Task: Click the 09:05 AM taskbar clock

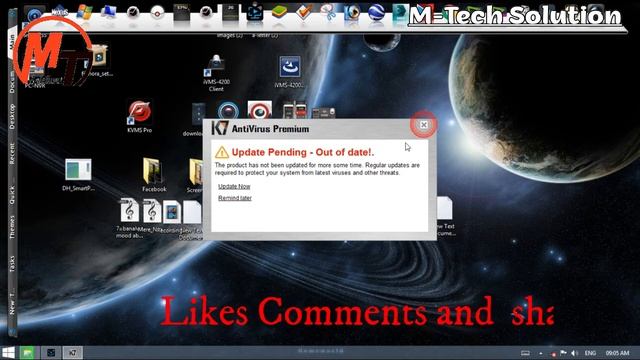Action: 617,353
